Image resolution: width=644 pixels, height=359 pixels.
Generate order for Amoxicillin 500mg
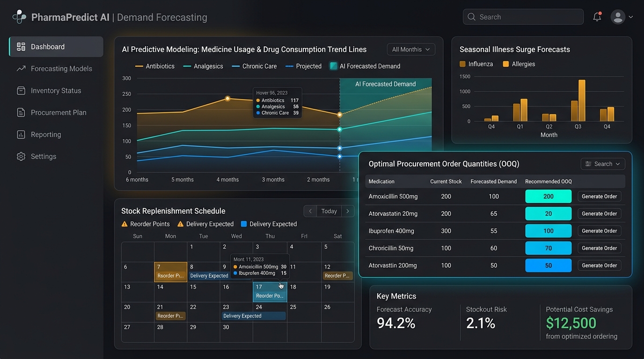pyautogui.click(x=599, y=196)
